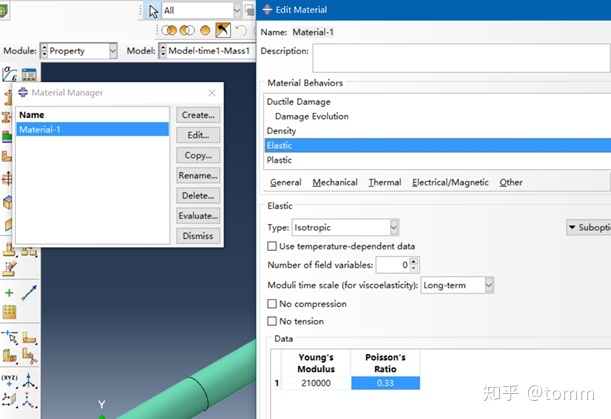Open the Suboptions dropdown button
611x419 pixels.
click(588, 228)
